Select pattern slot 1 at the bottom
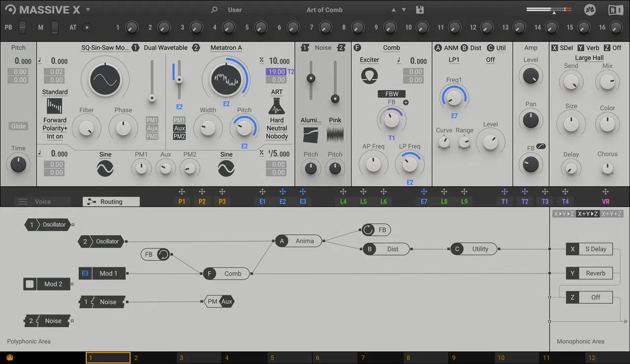This screenshot has width=630, height=364. click(x=108, y=357)
